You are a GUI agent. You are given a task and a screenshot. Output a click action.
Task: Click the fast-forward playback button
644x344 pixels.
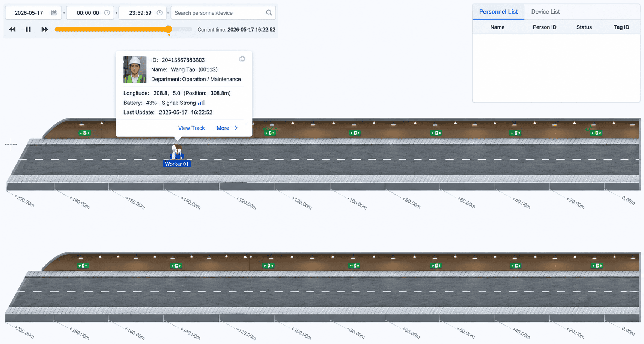click(45, 29)
